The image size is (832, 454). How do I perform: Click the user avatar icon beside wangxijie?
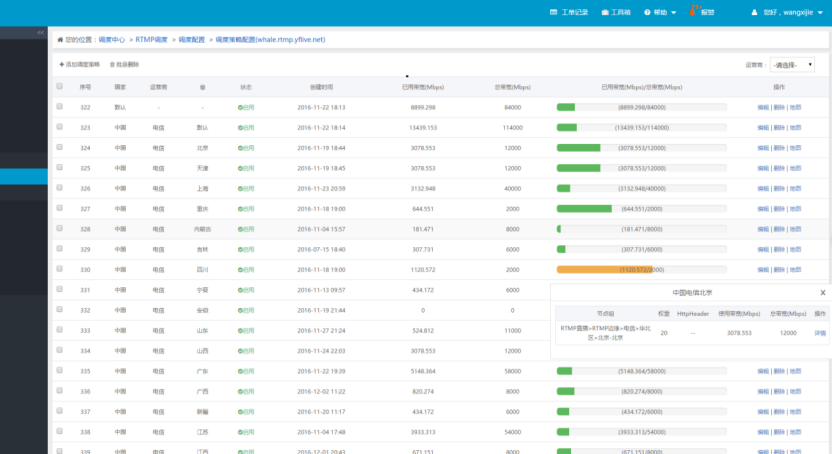[755, 12]
